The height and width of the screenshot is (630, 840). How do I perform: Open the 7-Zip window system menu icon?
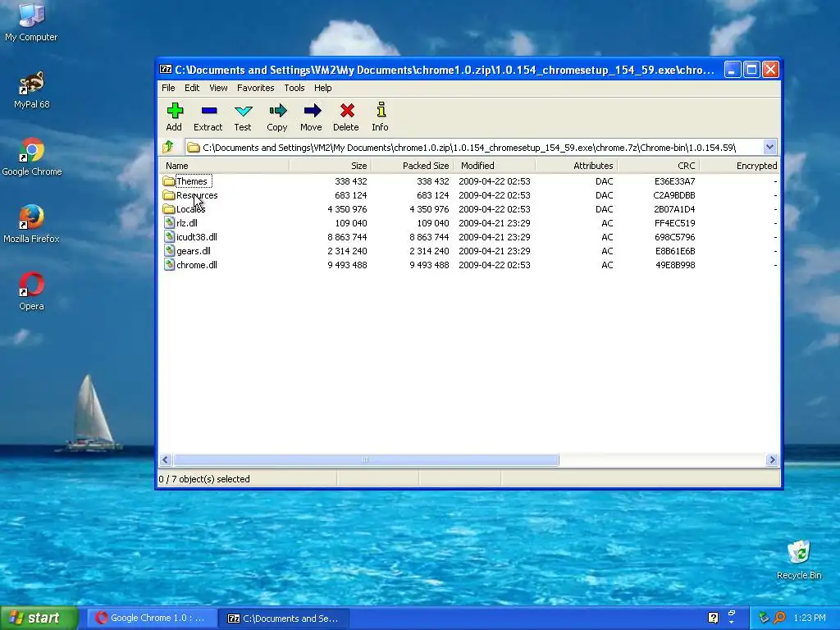tap(166, 70)
